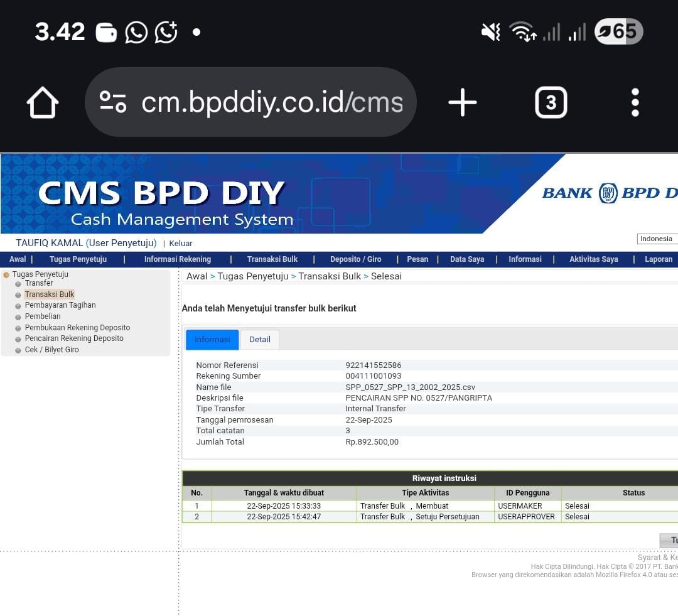Select Cek / Bilyet Giro in sidebar
The height and width of the screenshot is (616, 678).
coord(52,350)
